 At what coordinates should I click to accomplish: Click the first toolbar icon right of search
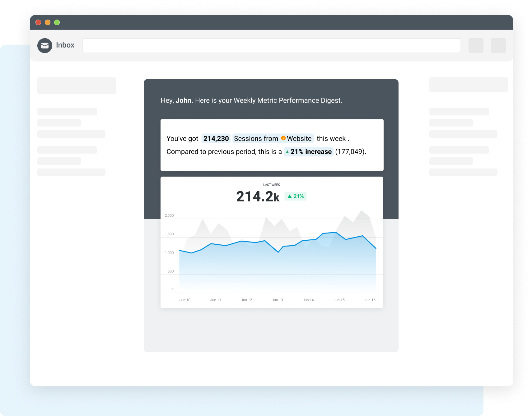point(476,45)
